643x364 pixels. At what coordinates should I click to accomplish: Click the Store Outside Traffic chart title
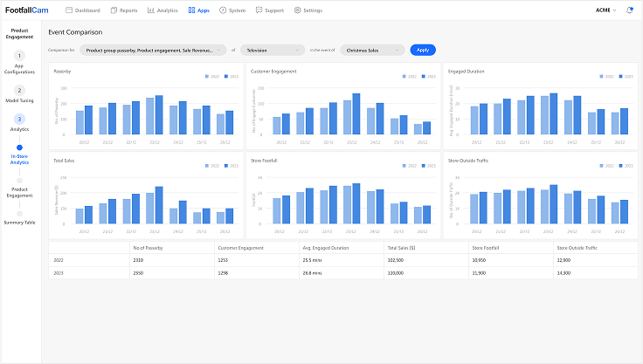click(x=468, y=161)
